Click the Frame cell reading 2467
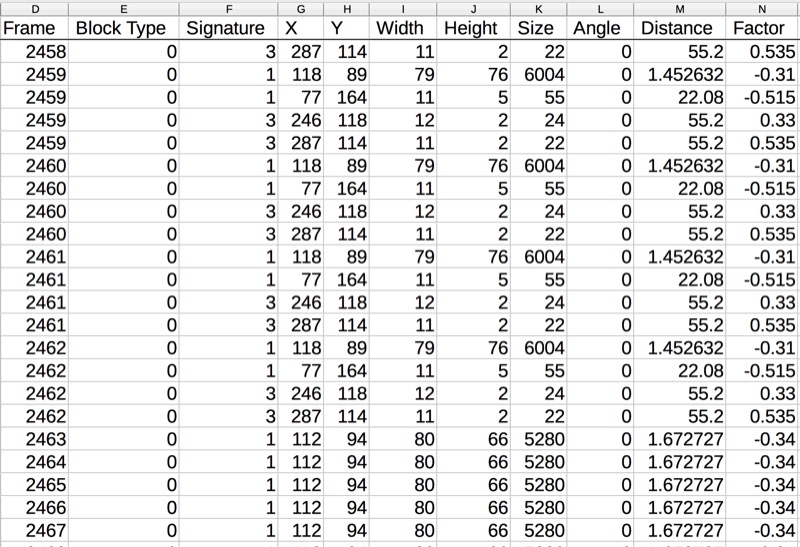Image resolution: width=800 pixels, height=547 pixels. (x=34, y=530)
